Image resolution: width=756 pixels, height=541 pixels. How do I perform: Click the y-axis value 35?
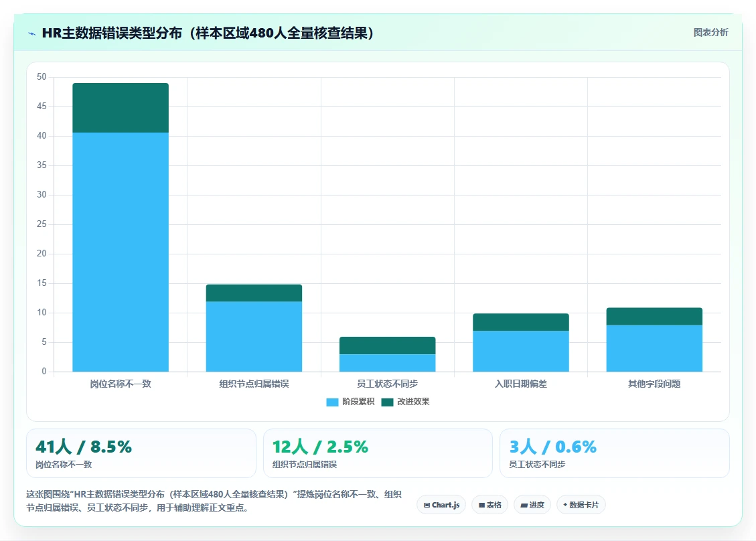click(42, 165)
